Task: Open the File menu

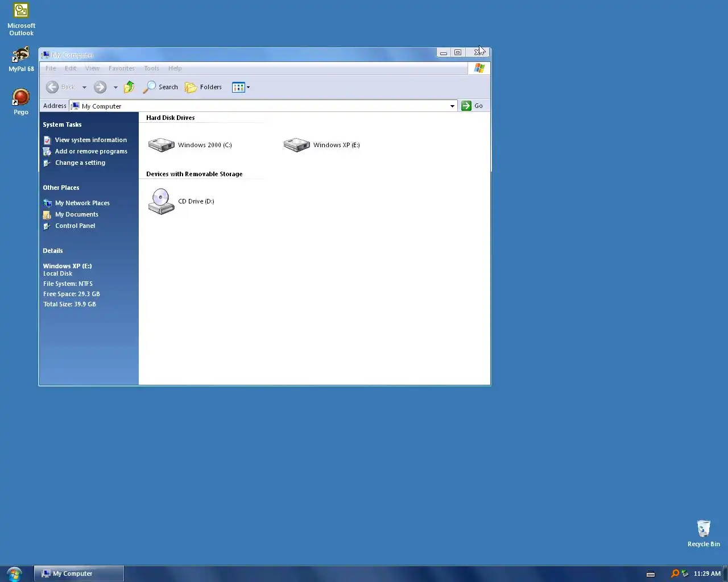Action: (x=51, y=68)
